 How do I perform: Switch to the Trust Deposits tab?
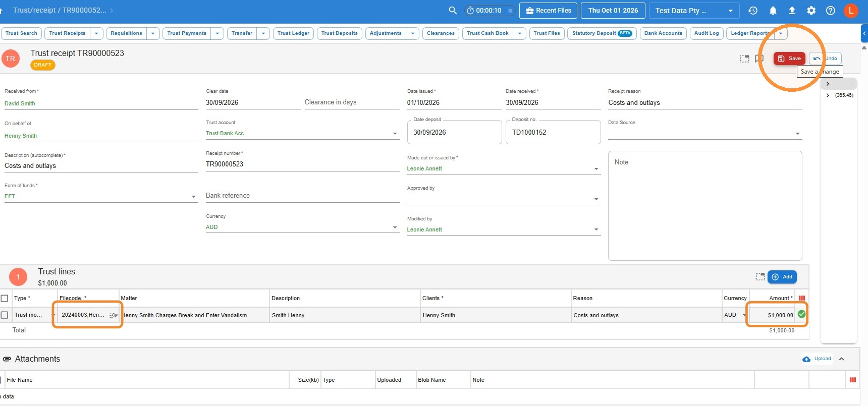[339, 33]
